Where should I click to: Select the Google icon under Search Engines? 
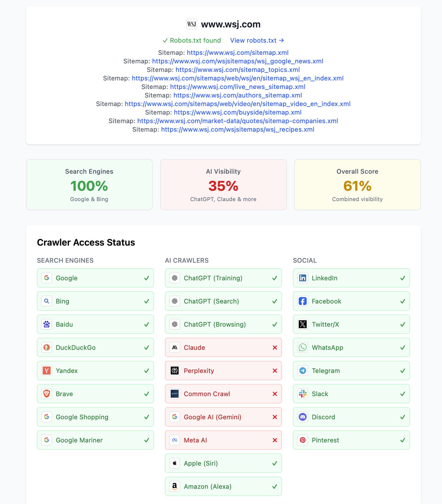[x=47, y=278]
